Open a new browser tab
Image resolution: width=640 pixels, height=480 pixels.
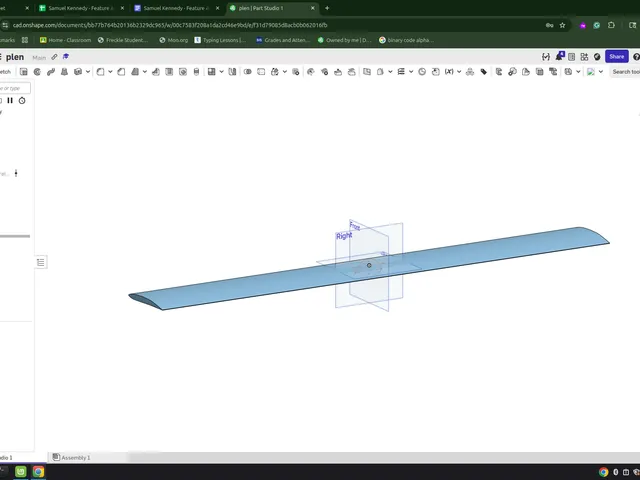(x=327, y=8)
